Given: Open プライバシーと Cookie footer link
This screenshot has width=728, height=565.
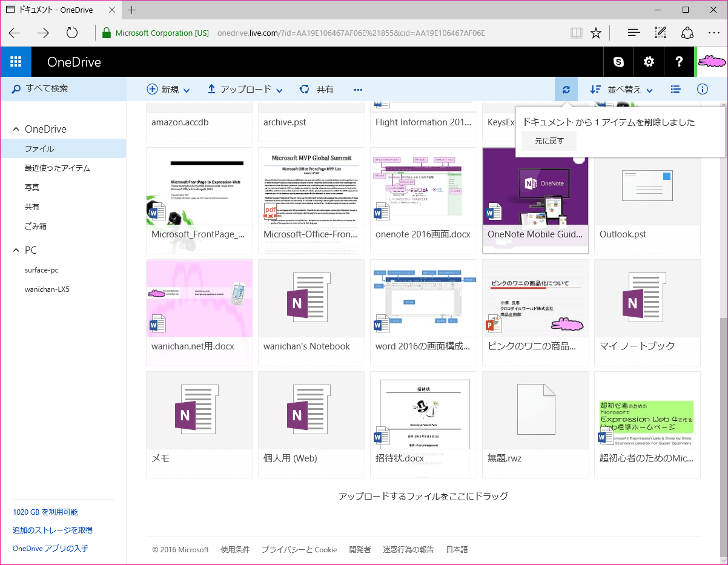Looking at the screenshot, I should 299,550.
